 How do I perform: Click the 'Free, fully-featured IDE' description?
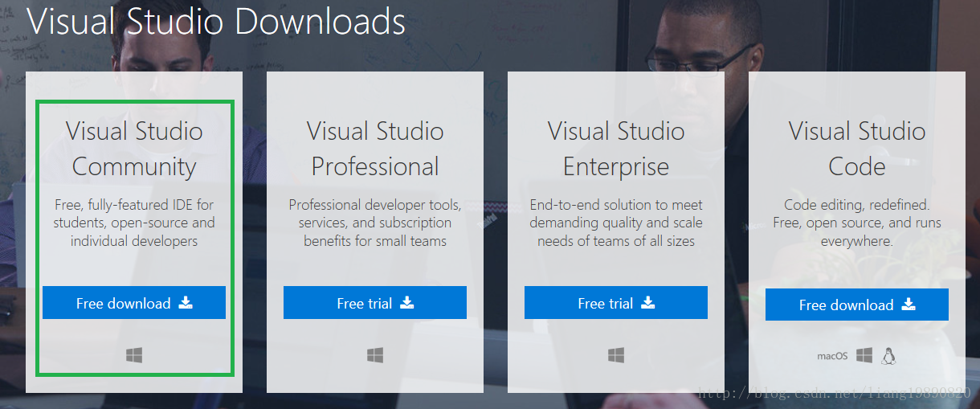[134, 223]
